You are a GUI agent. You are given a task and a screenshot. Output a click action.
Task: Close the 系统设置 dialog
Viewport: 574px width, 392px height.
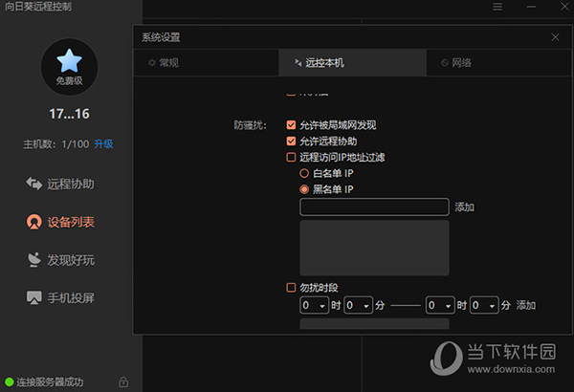tap(555, 37)
